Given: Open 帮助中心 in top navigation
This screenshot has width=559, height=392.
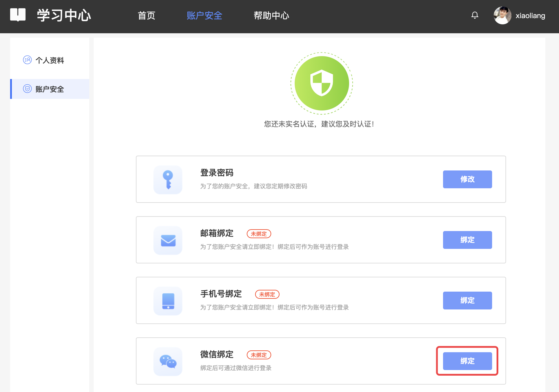Looking at the screenshot, I should coord(271,15).
